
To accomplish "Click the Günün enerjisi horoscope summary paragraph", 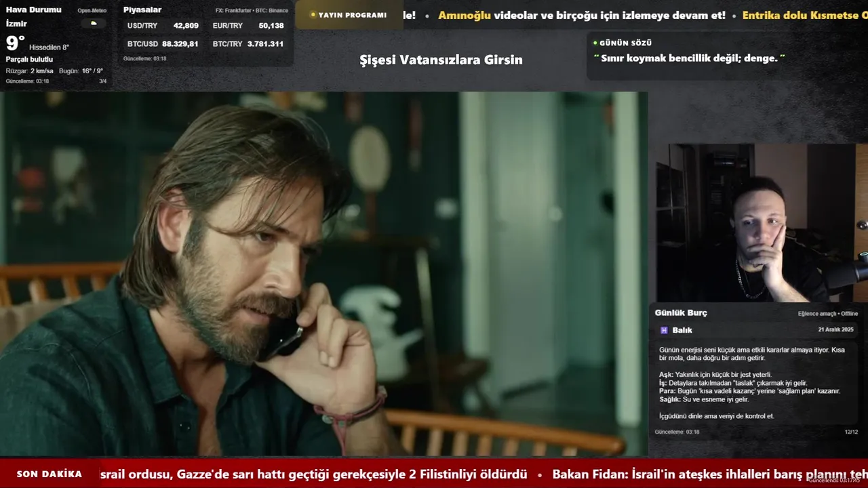I will [752, 354].
